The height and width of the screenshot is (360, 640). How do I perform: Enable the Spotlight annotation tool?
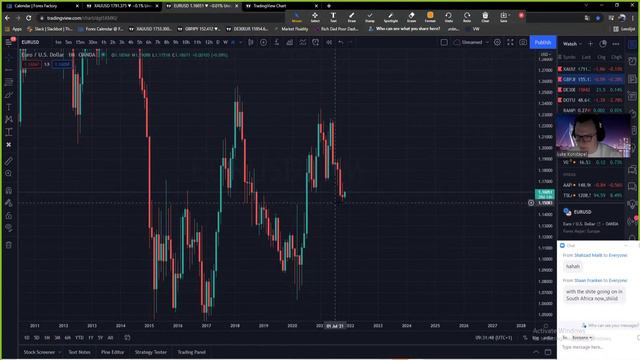click(x=390, y=17)
